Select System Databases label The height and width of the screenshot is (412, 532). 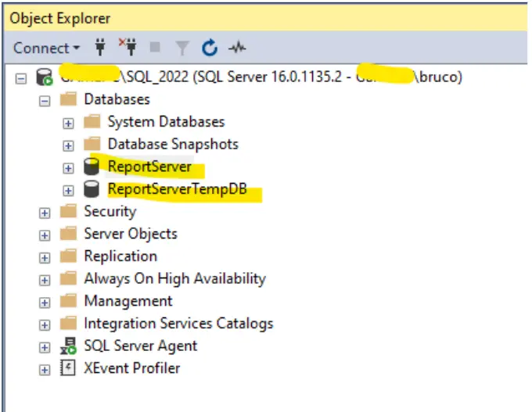166,122
